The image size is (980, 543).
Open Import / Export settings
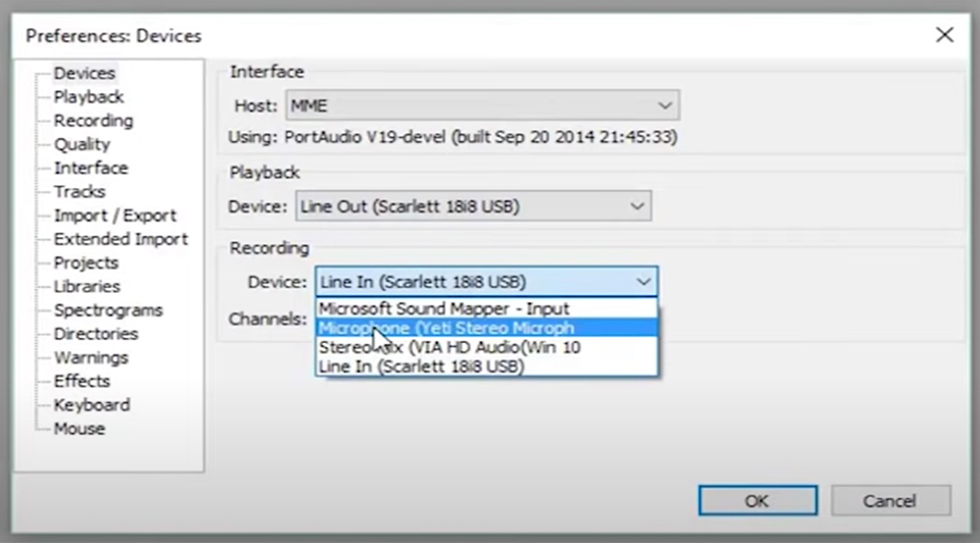tap(115, 216)
